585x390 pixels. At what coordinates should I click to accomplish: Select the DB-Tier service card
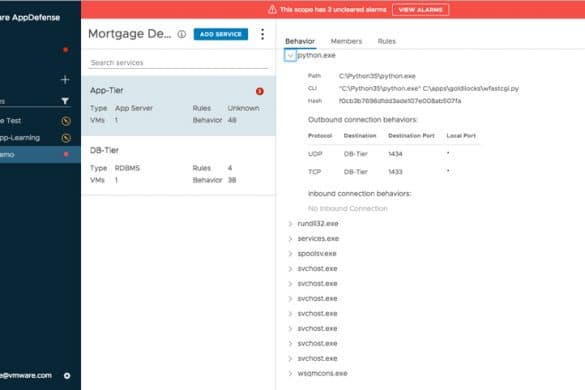coord(178,165)
